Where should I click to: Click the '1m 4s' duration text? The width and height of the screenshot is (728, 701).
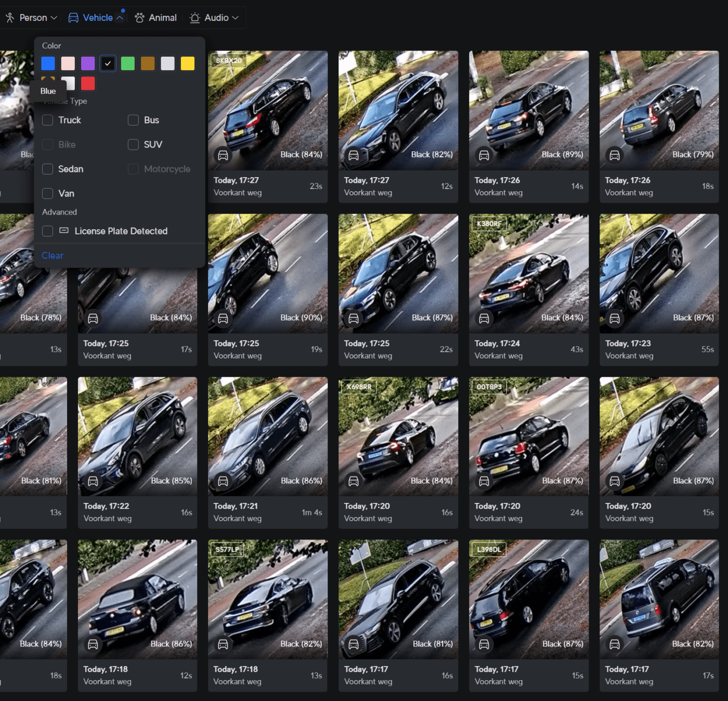click(x=312, y=512)
